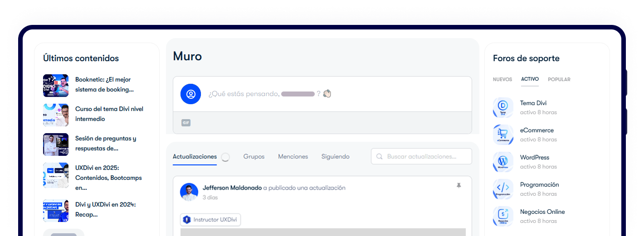Open 'UXDivi en 2025: Contenidos, Bootcamps' link
The image size is (644, 236).
108,178
